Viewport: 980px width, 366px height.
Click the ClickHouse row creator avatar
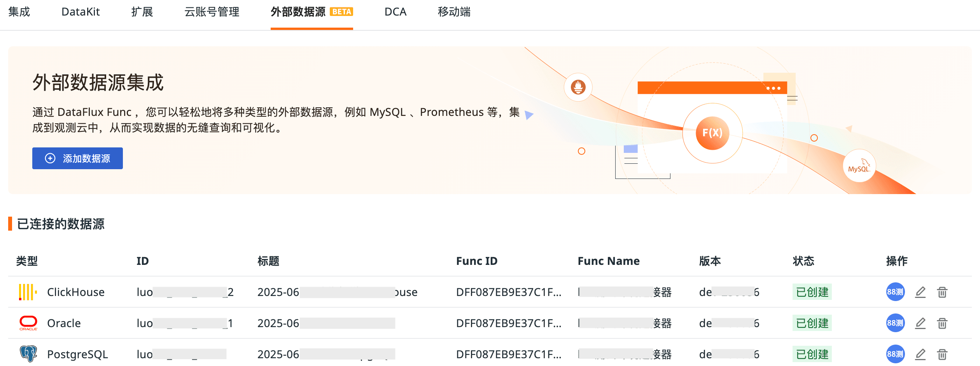click(895, 292)
